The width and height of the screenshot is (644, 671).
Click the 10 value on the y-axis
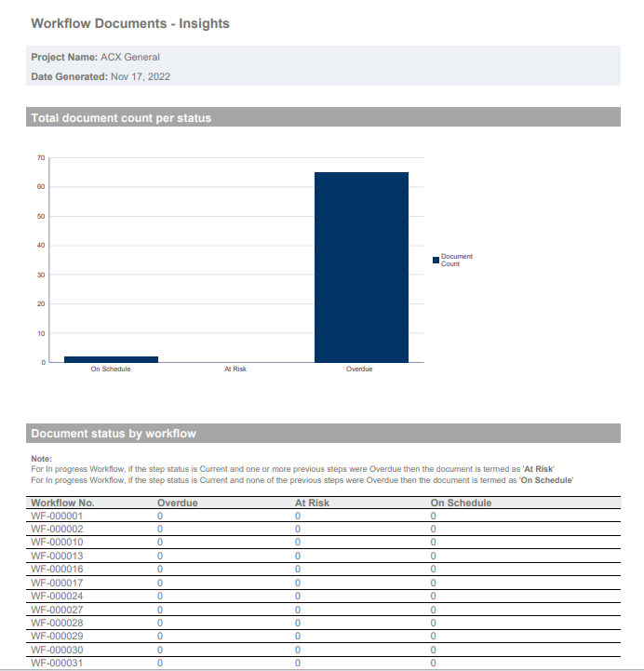41,333
